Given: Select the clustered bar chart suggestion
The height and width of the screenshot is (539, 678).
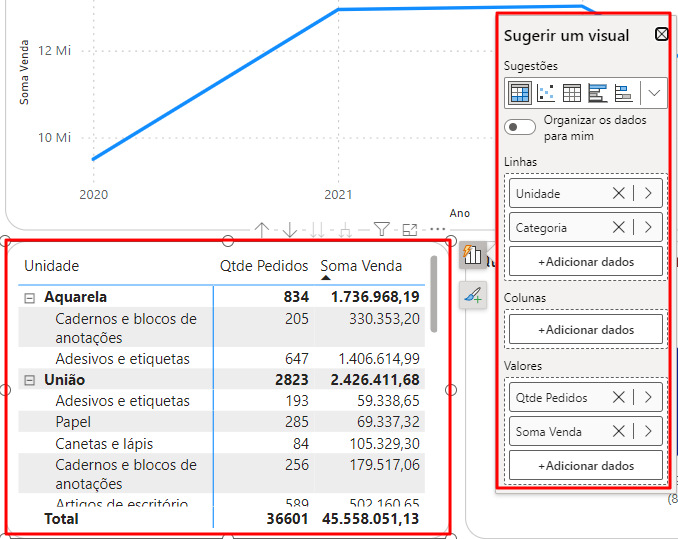Looking at the screenshot, I should click(x=598, y=93).
